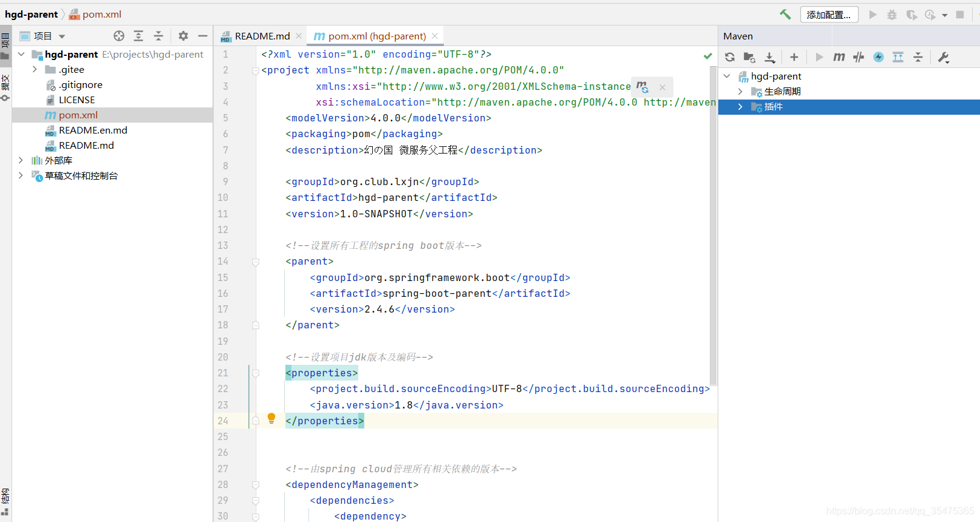Open the 结构 structure side tab
Viewport: 980px width, 522px height.
(5, 501)
